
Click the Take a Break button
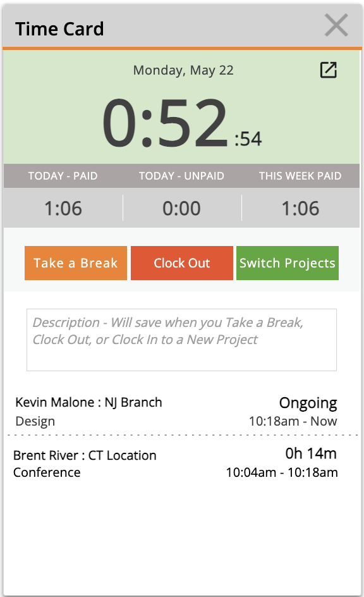[76, 263]
